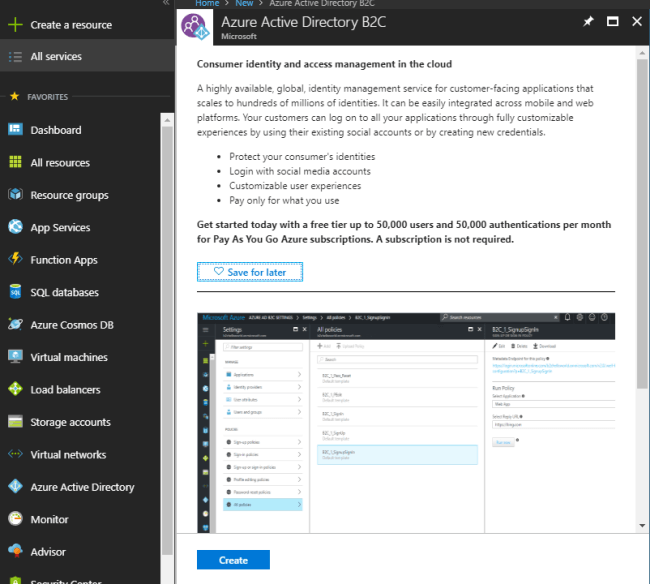Image resolution: width=650 pixels, height=584 pixels.
Task: Click the sidebar scroll-up arrow
Action: click(x=167, y=120)
